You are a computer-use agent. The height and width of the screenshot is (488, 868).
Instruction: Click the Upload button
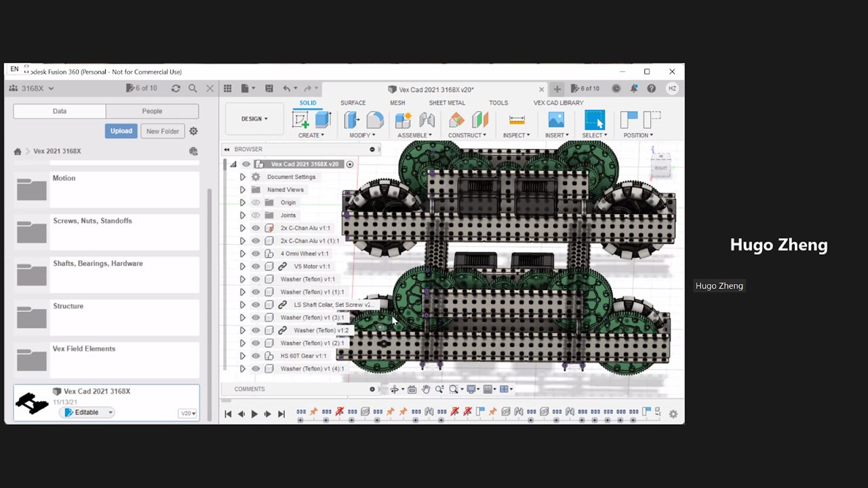click(121, 131)
